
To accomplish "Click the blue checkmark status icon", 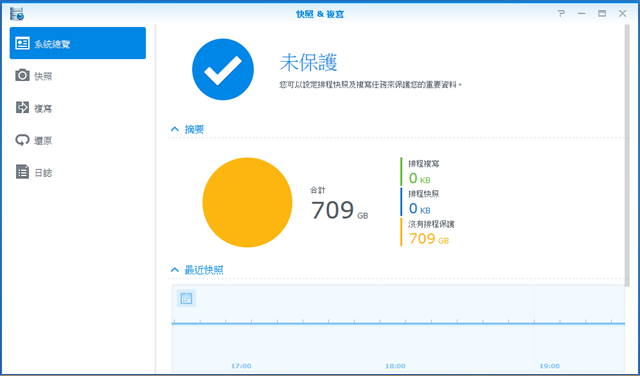I will click(223, 69).
